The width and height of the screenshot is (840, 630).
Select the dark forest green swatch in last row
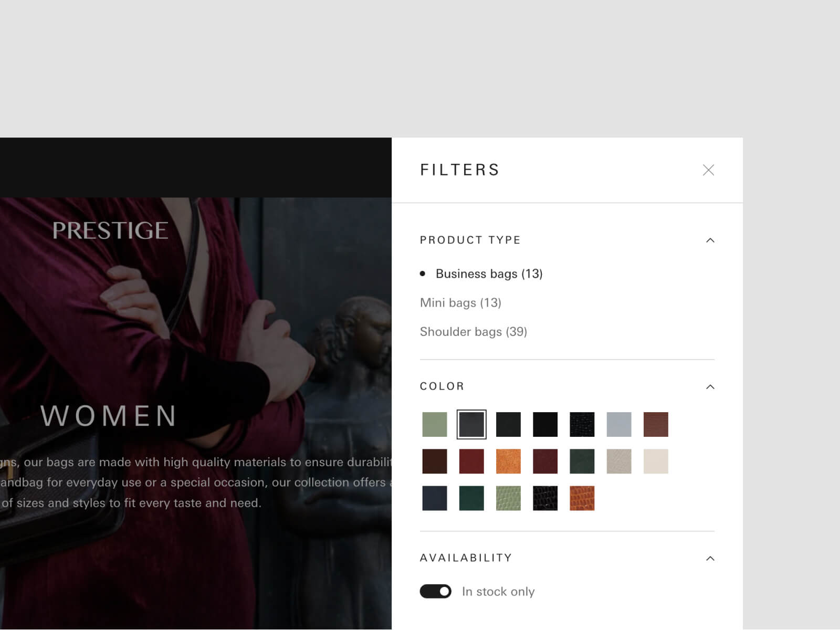pos(471,498)
